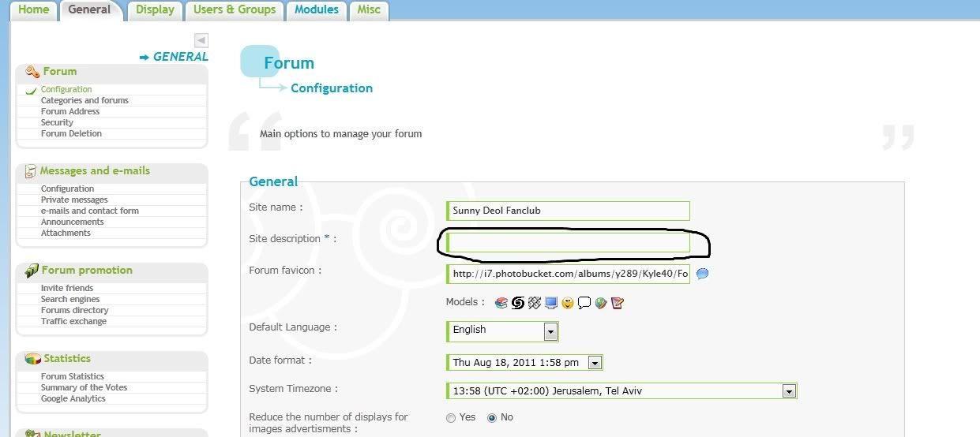Open Google Analytics link
Image resolution: width=980 pixels, height=437 pixels.
pos(73,399)
